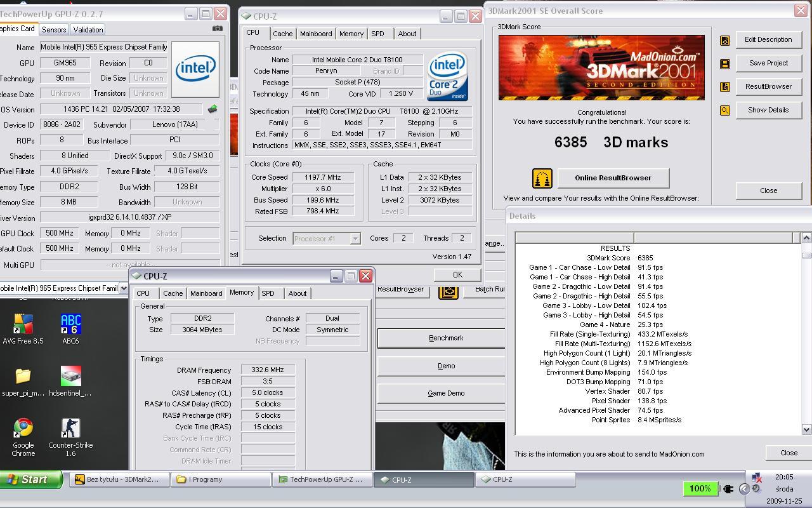This screenshot has width=812, height=508.
Task: Open the super_pi_m... folder icon
Action: (x=23, y=381)
